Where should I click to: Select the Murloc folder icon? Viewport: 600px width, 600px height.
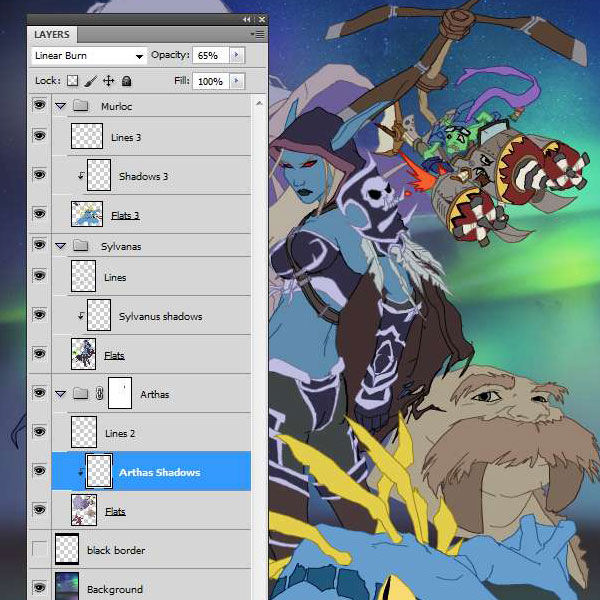pyautogui.click(x=81, y=105)
